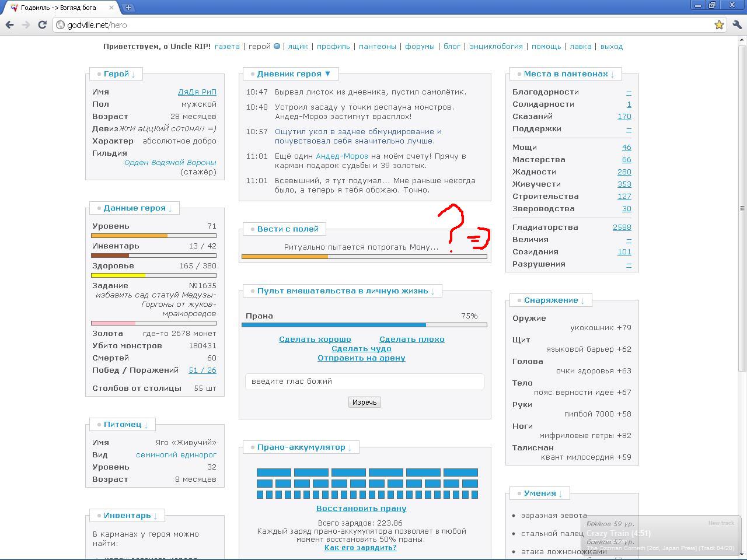
Task: Open the '51 / 26' wins-losses link
Action: (x=203, y=370)
